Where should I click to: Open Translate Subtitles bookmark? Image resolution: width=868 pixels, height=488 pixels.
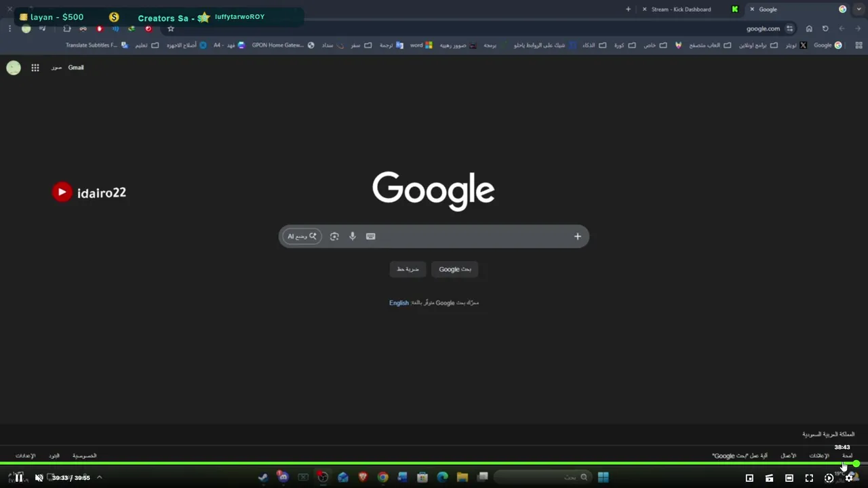(96, 45)
